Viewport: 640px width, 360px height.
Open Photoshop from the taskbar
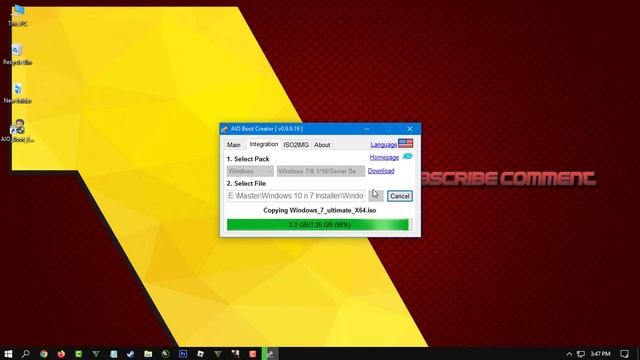pos(183,354)
